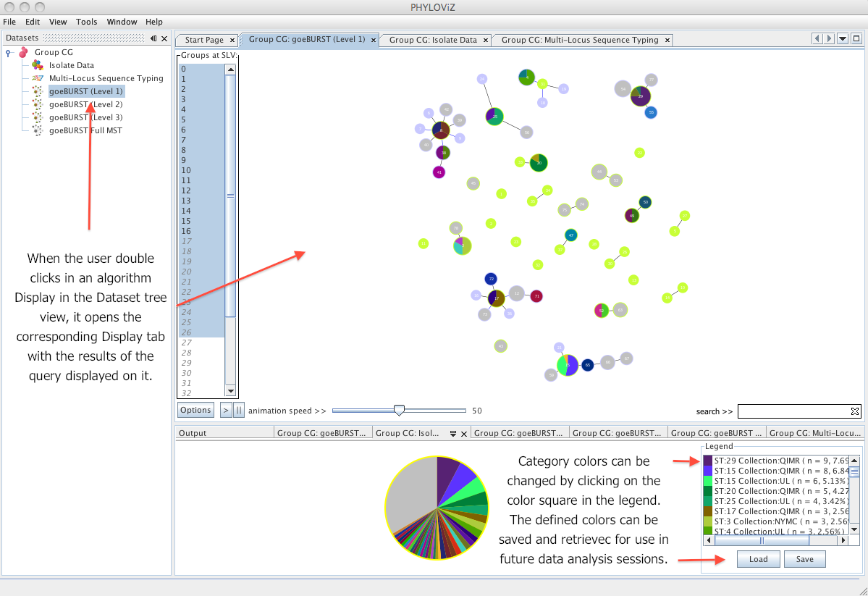Change color swatch for ST:20 Collection:QIMR
Screen dimensions: 868x596
[x=708, y=491]
